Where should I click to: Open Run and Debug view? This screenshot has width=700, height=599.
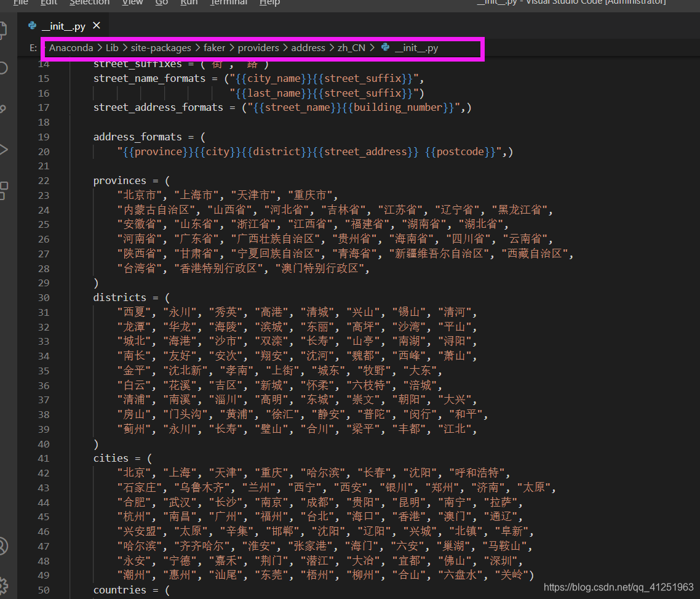[x=2, y=149]
